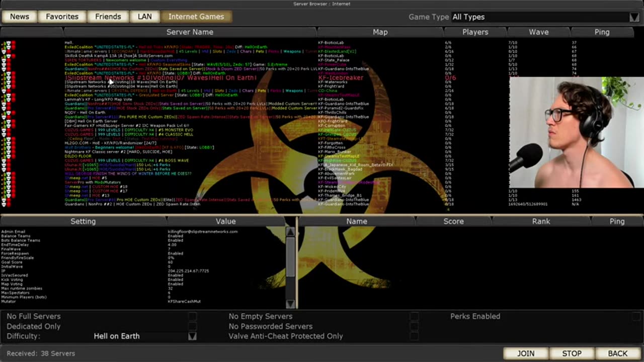This screenshot has height=362, width=644.
Task: Click the player Name column header
Action: 356,221
